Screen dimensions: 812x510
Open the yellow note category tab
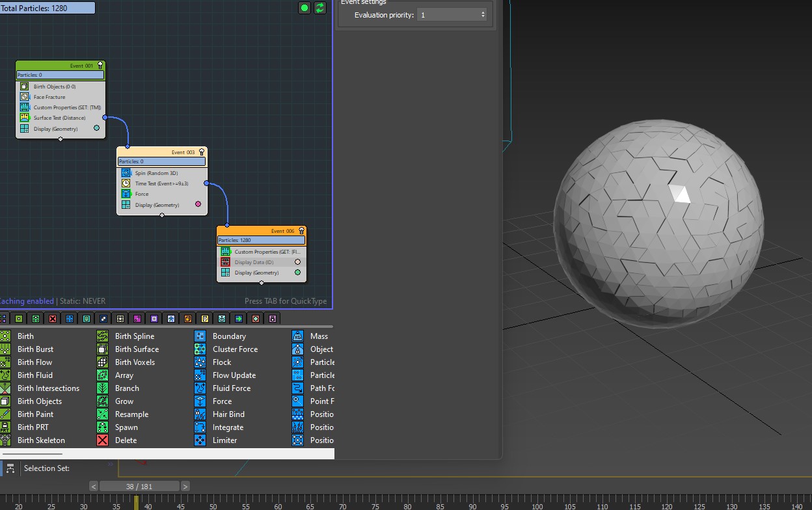tap(205, 319)
